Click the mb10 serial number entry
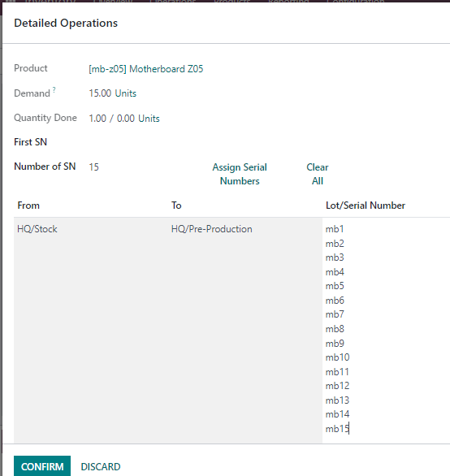The image size is (450, 476). click(337, 357)
